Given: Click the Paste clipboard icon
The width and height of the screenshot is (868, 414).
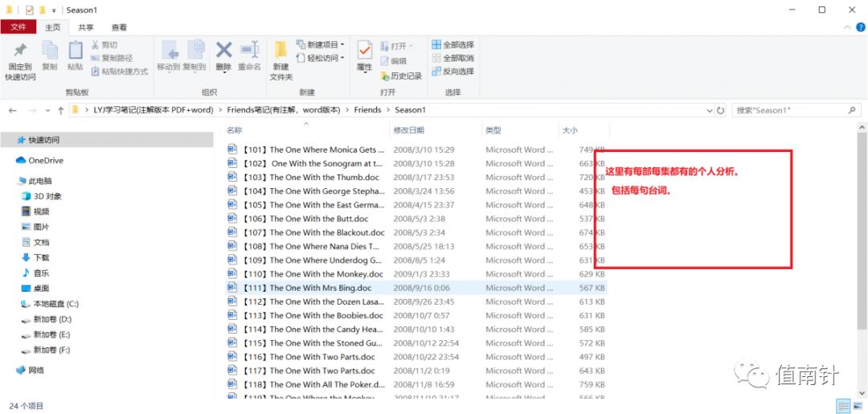Looking at the screenshot, I should [x=76, y=51].
